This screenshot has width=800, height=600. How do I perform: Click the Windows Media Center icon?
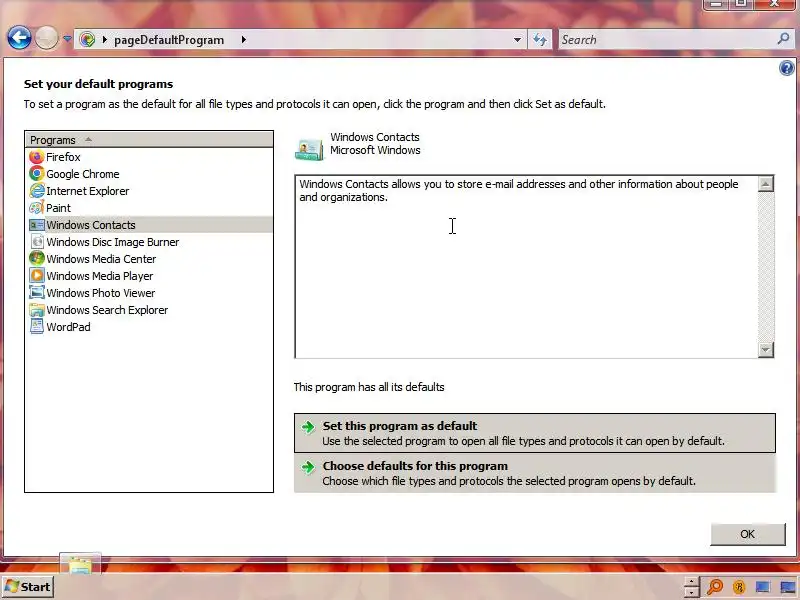pos(37,259)
